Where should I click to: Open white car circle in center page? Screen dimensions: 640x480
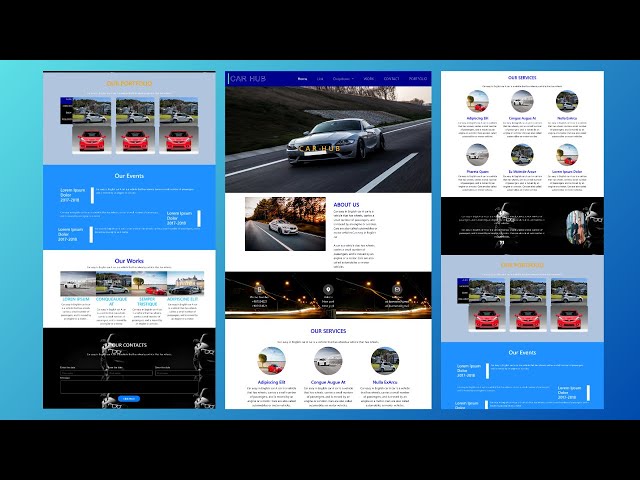pyautogui.click(x=328, y=361)
